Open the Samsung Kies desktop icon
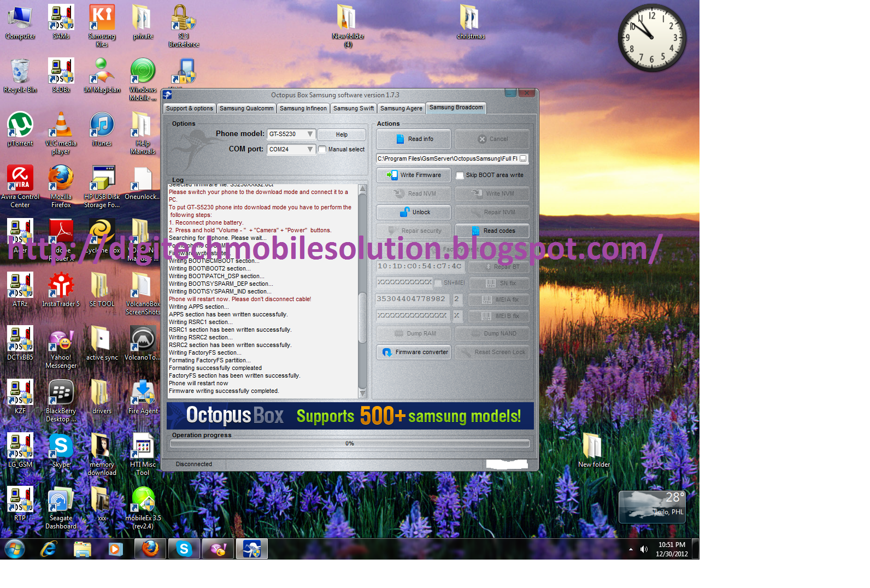This screenshot has height=588, width=870. [102, 26]
